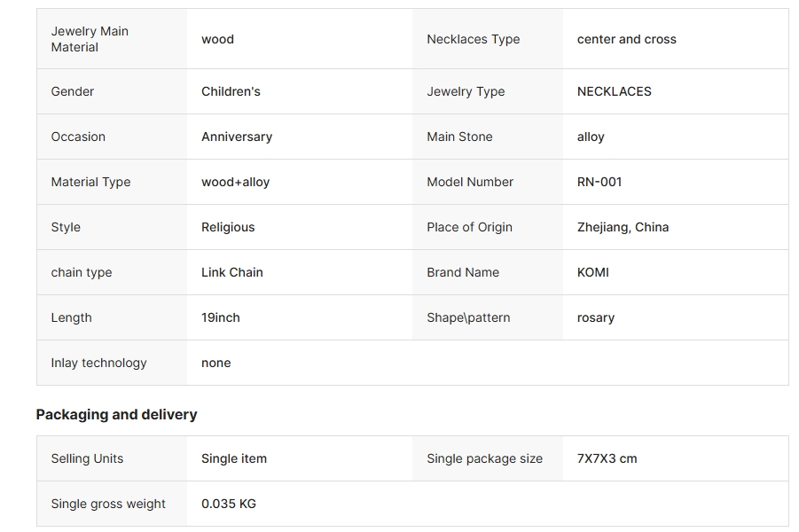Click the model number 'RN-001'

coord(599,182)
